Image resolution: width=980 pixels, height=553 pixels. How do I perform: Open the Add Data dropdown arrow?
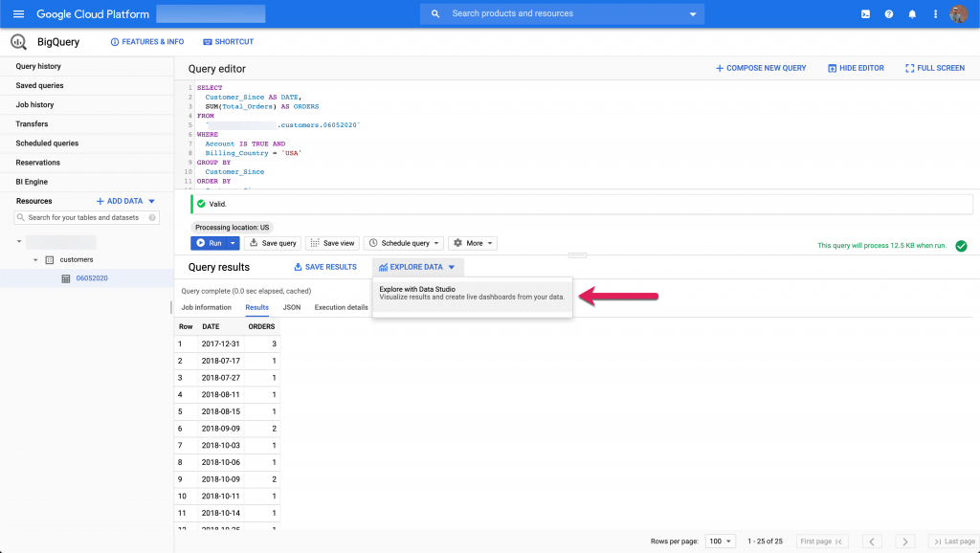(x=152, y=201)
